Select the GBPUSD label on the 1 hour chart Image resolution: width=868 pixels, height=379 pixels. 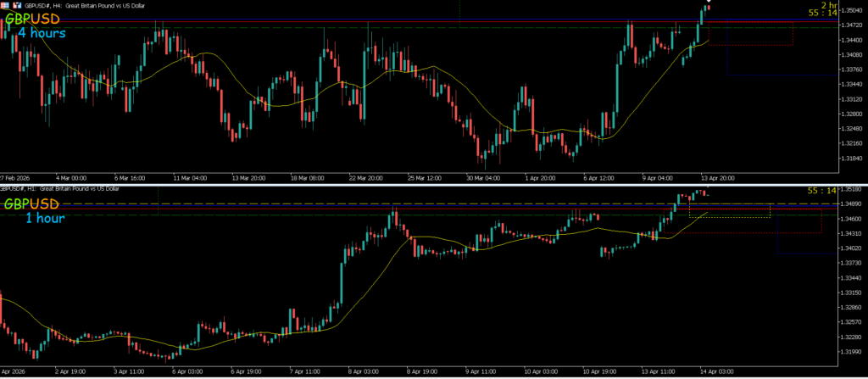click(31, 204)
